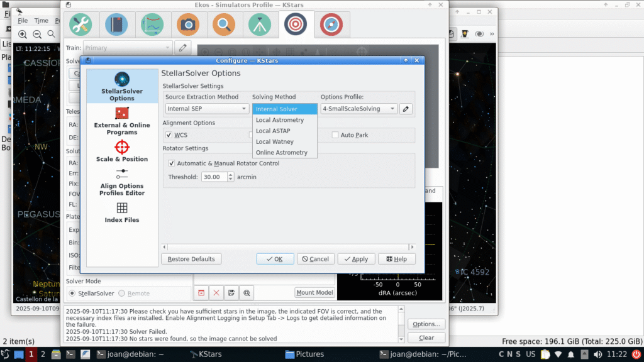Apply the StellarSolver settings

(x=356, y=259)
